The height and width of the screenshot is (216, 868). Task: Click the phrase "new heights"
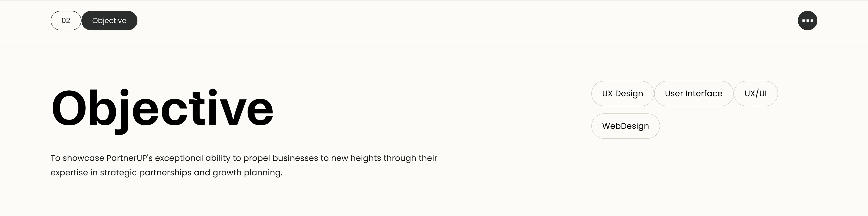coord(356,158)
